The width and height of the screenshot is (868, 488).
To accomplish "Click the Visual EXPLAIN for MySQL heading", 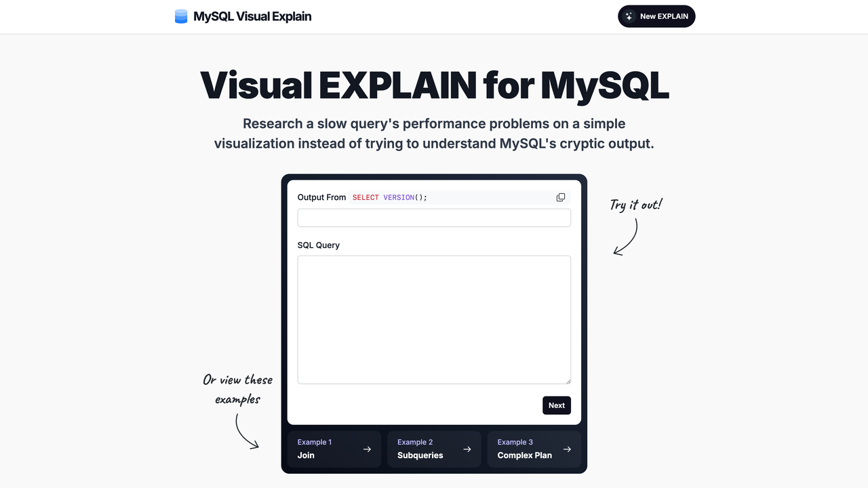I will 434,85.
